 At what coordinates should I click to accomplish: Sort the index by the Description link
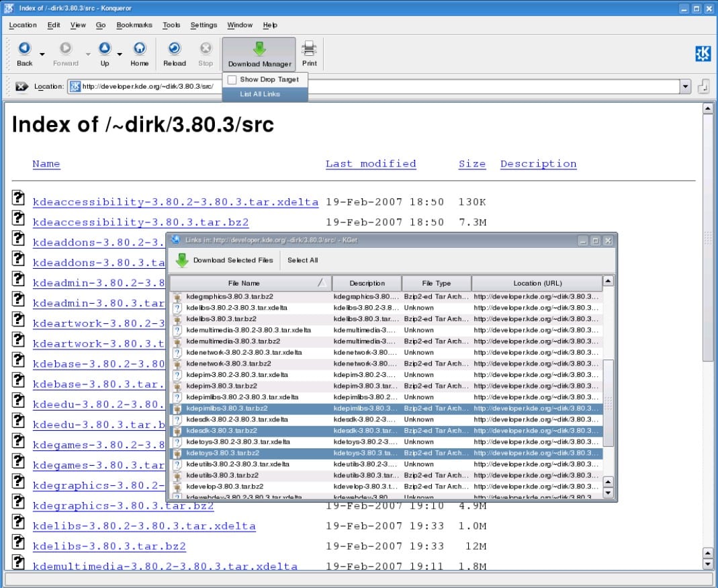[539, 163]
